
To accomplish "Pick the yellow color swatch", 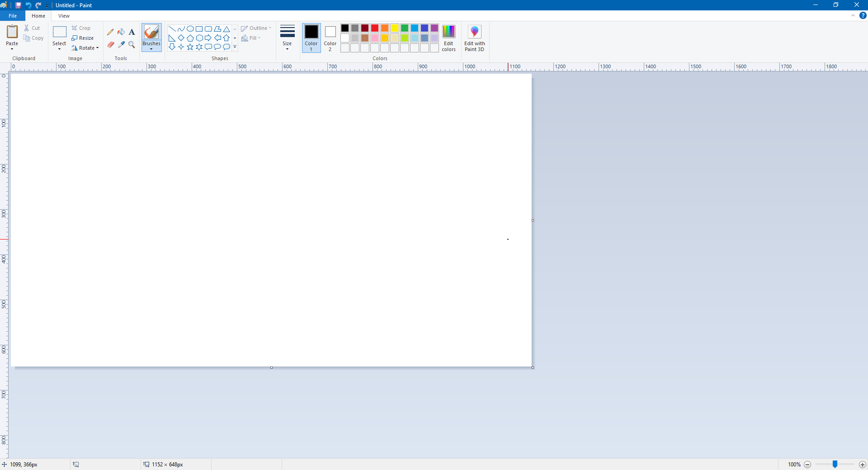I will [395, 28].
